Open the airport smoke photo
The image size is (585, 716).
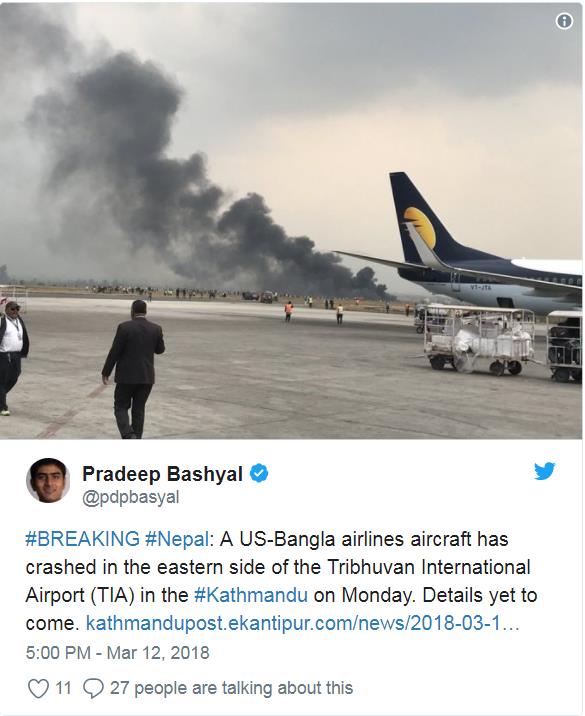click(x=291, y=220)
